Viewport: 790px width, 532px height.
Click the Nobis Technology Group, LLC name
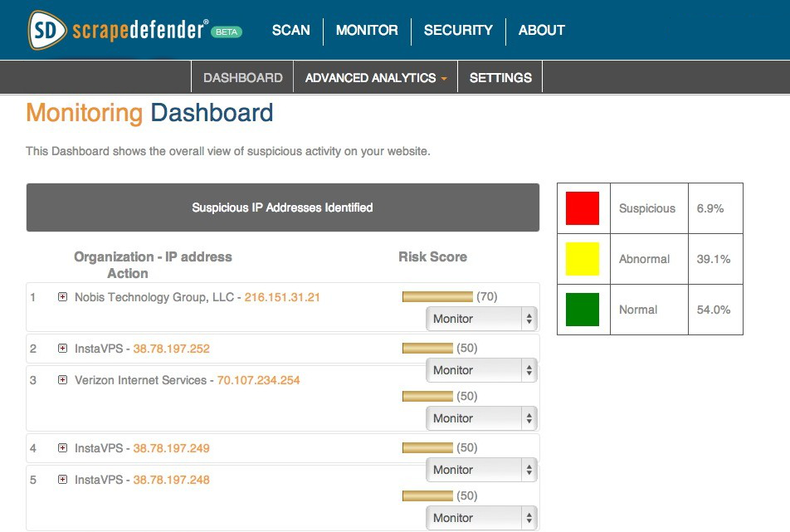(x=154, y=297)
